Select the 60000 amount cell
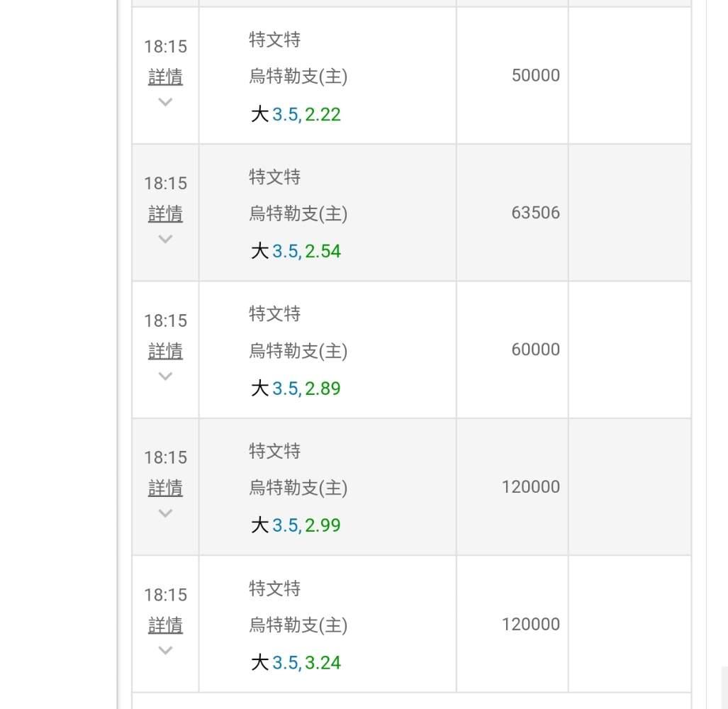 pos(535,350)
